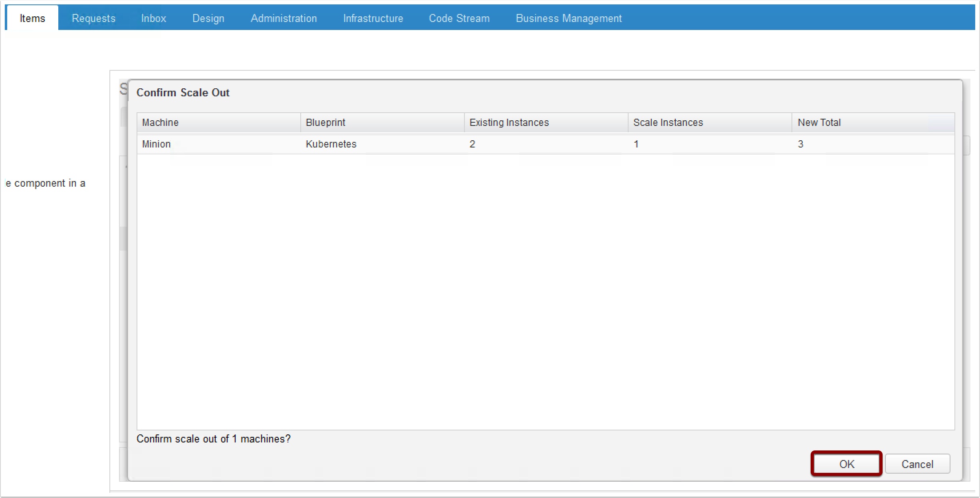This screenshot has height=498, width=980.
Task: Switch to Business Management tab
Action: tap(569, 18)
